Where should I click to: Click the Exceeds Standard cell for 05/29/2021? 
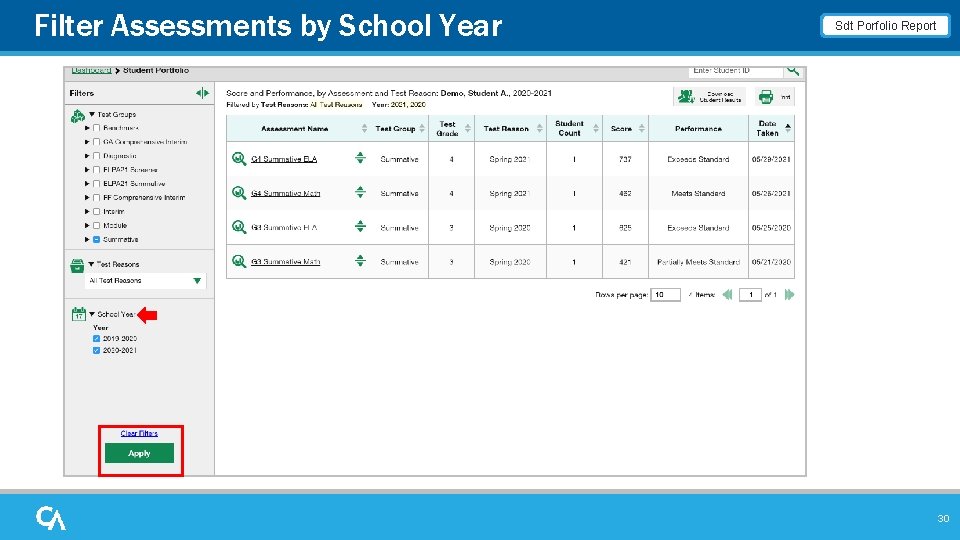point(698,159)
